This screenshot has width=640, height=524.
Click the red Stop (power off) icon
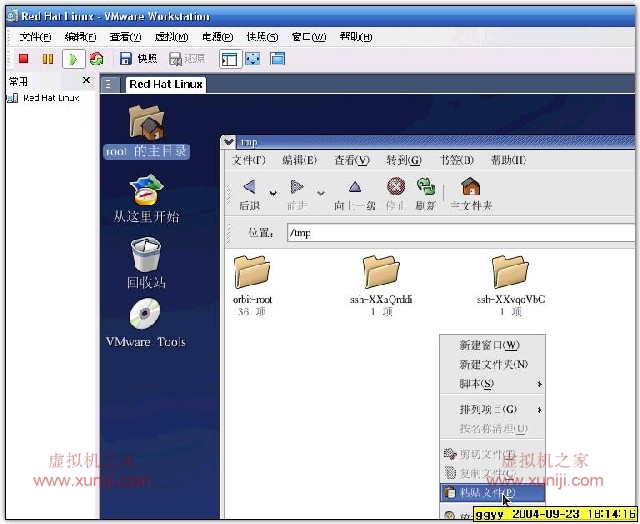point(23,59)
